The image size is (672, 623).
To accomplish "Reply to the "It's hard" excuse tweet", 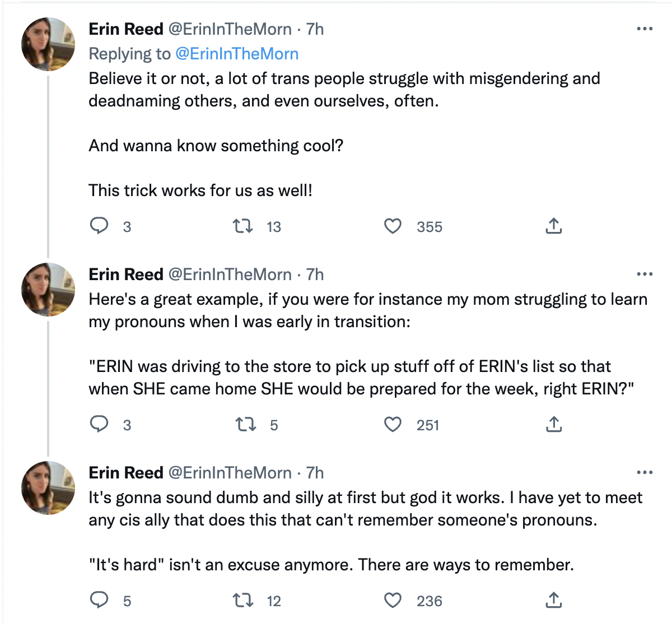I will 100,600.
